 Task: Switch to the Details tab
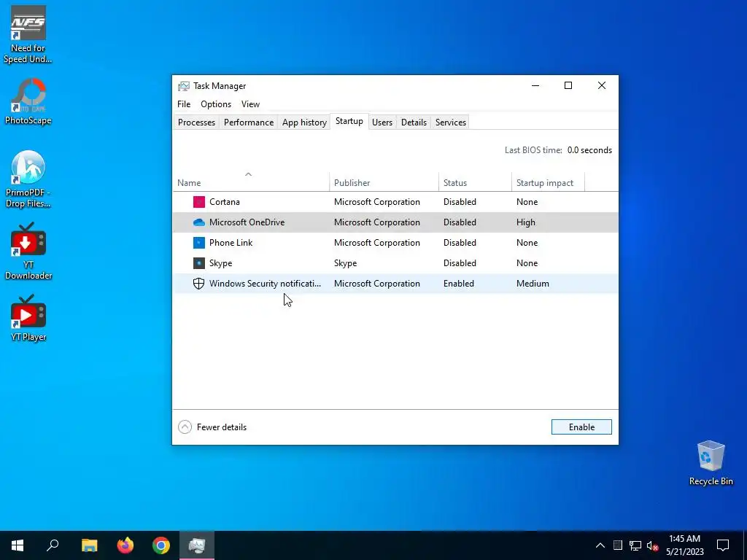click(414, 122)
